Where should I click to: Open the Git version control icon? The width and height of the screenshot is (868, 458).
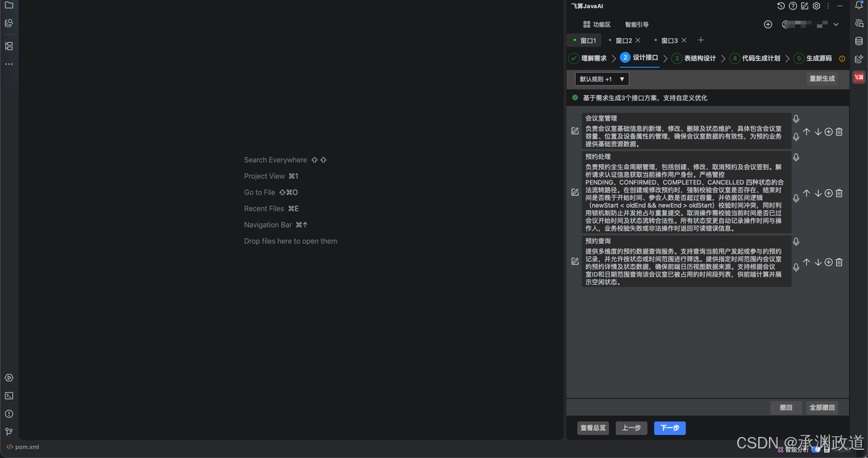[9, 432]
